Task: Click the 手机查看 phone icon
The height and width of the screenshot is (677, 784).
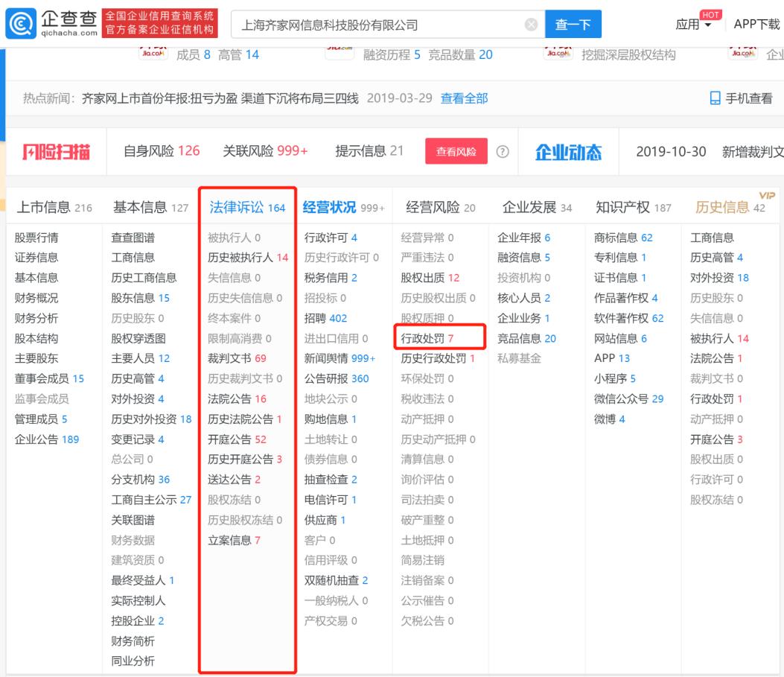Action: (x=716, y=98)
